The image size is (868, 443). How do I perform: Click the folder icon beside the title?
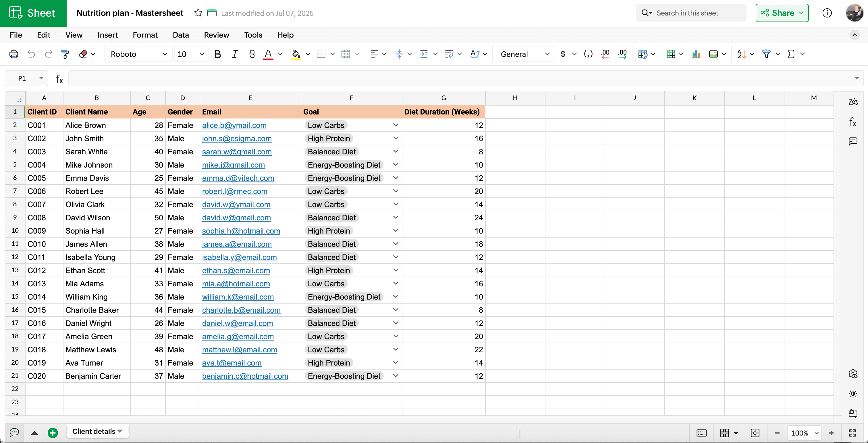click(212, 13)
